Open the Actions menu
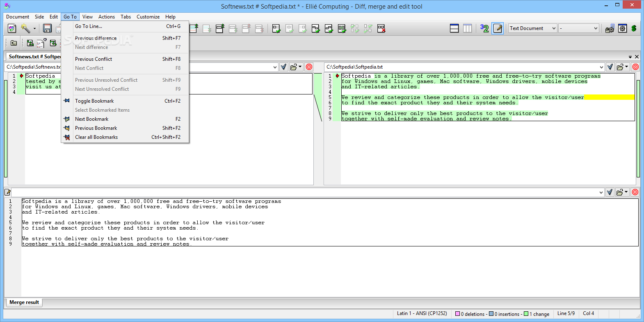This screenshot has height=322, width=644. 107,17
